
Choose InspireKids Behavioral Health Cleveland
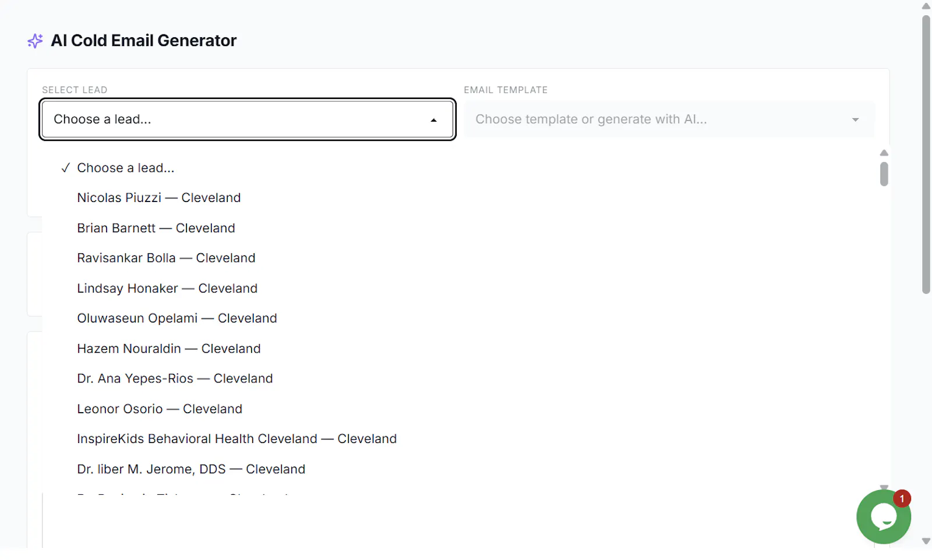tap(236, 439)
